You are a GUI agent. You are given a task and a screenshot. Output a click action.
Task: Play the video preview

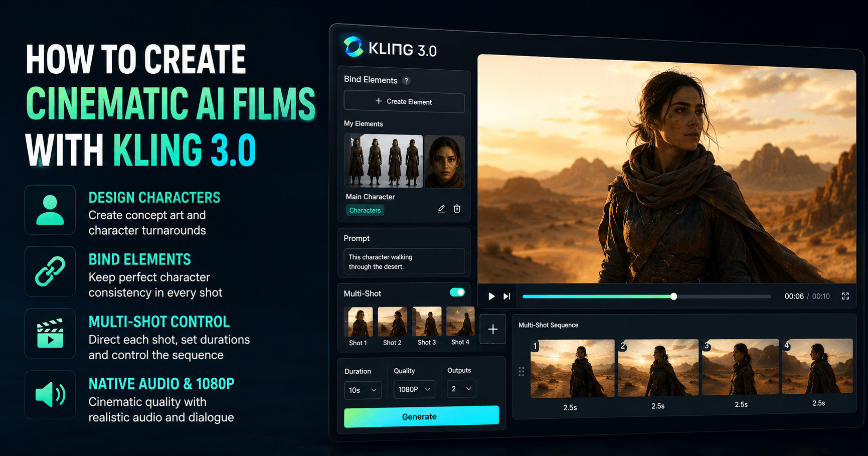(x=491, y=296)
